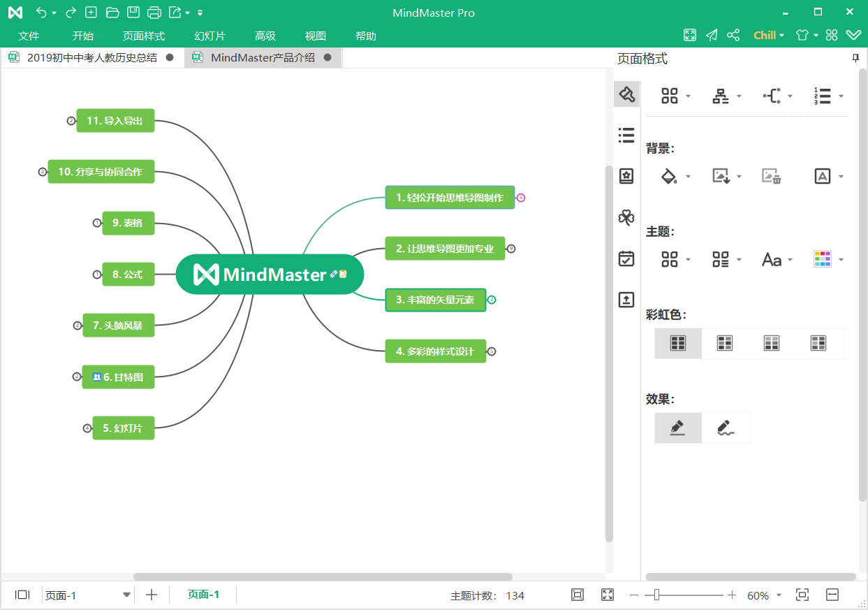Create new document with plus icon
The image size is (868, 610).
91,13
